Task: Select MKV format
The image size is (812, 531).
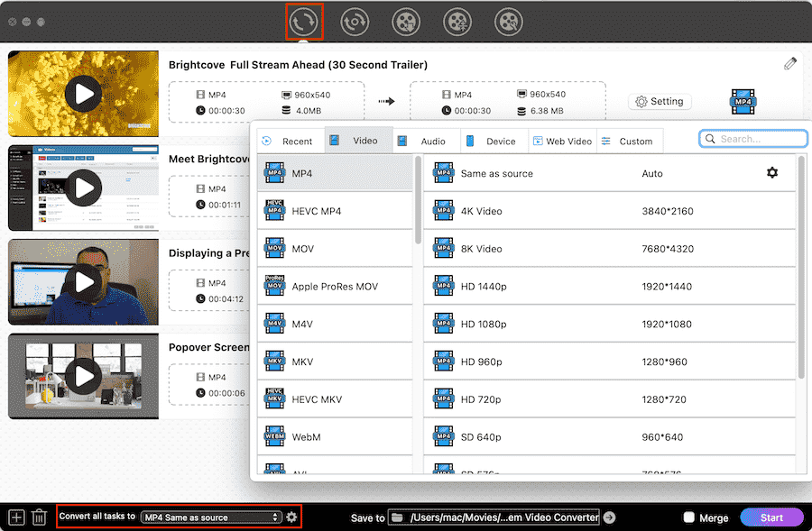Action: (335, 362)
